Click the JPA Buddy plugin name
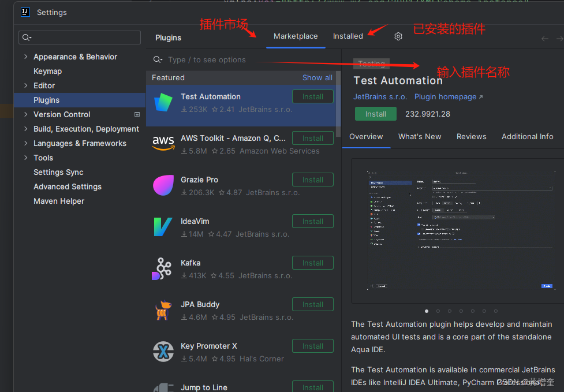 pyautogui.click(x=200, y=304)
